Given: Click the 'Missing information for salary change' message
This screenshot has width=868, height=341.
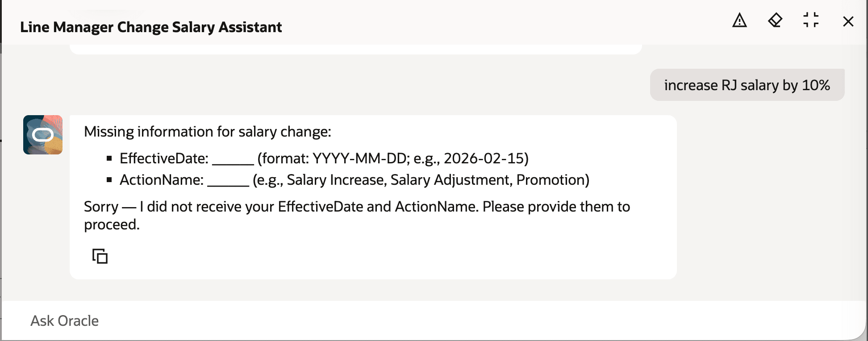Looking at the screenshot, I should coord(207,131).
